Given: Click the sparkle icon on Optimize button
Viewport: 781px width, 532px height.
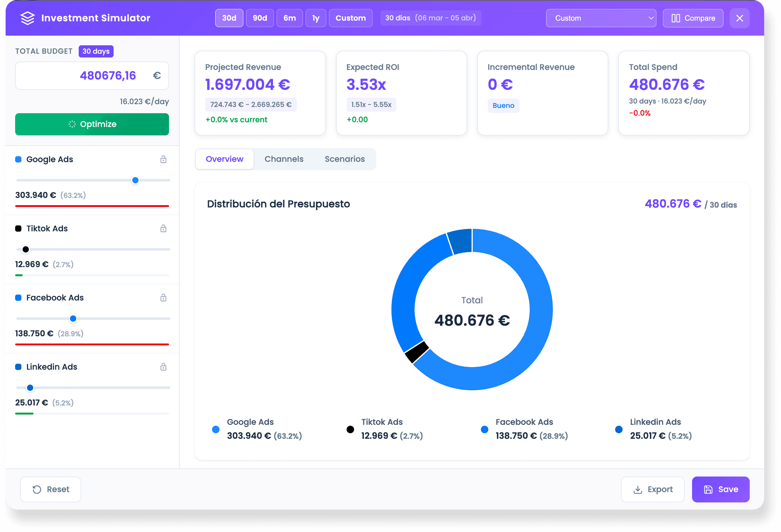Looking at the screenshot, I should 72,124.
